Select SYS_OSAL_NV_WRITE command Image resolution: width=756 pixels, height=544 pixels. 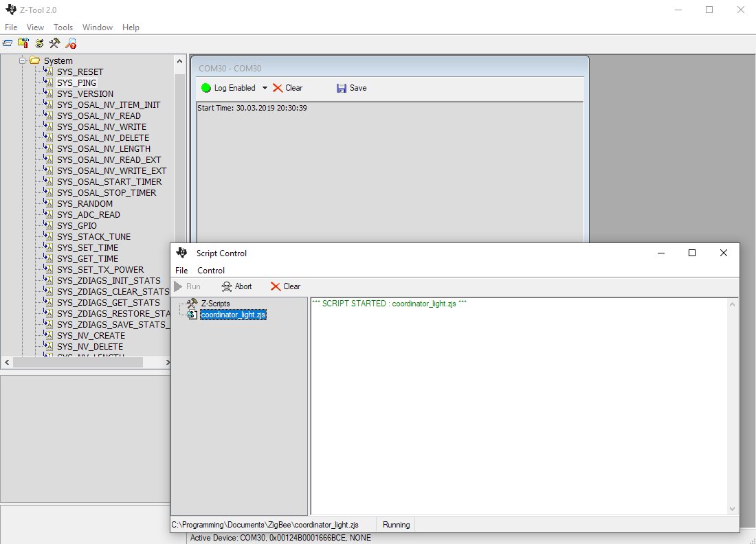tap(102, 126)
